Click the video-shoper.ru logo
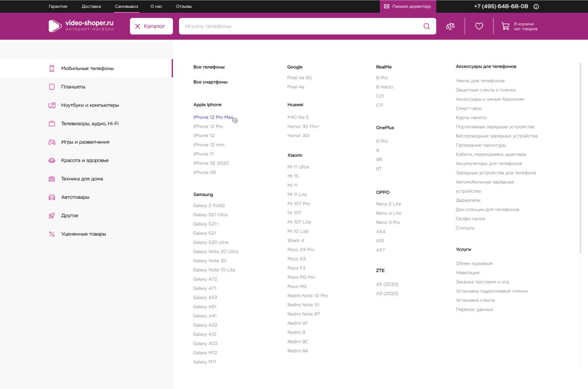 pos(81,26)
